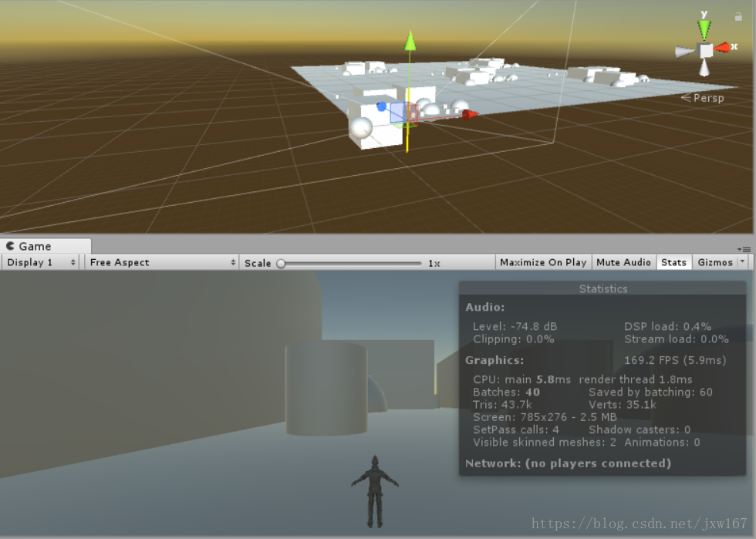Open the Game panel options menu icon

click(744, 249)
